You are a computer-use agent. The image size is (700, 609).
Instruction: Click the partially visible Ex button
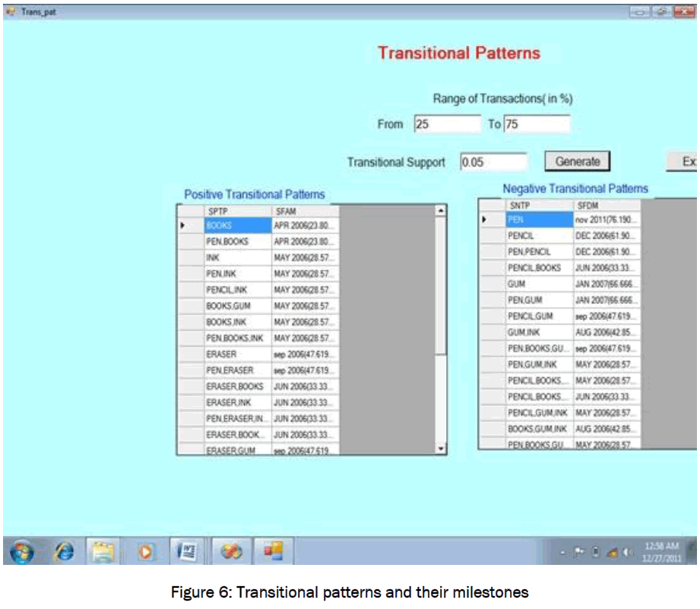[x=686, y=161]
